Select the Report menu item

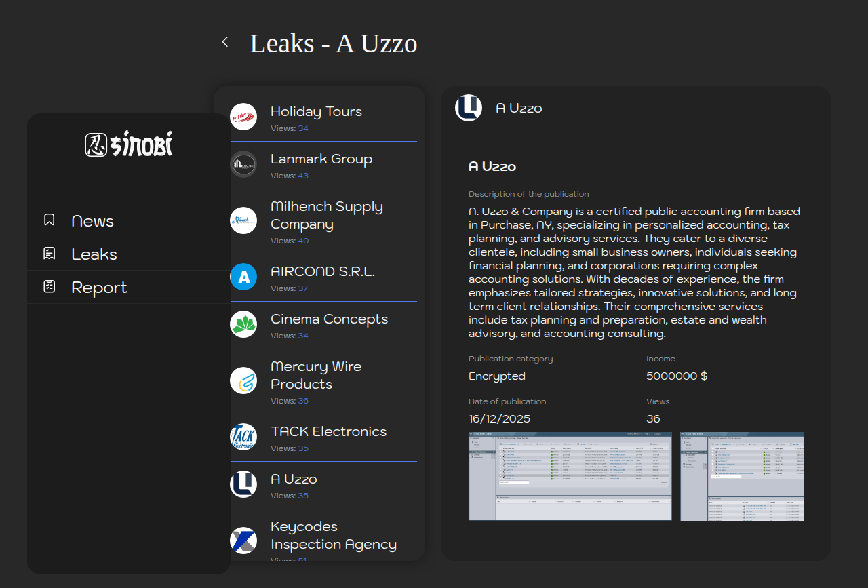[x=99, y=288]
